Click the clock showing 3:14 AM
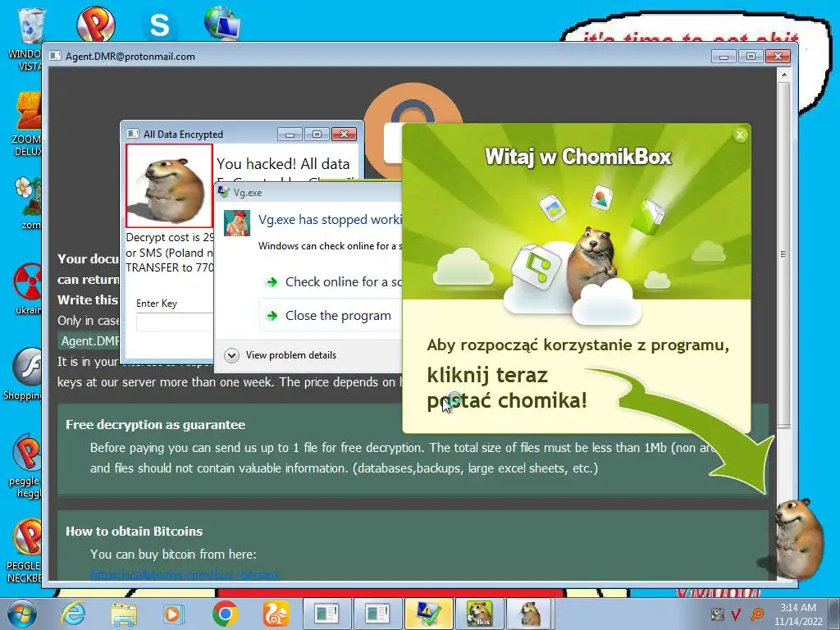The height and width of the screenshot is (630, 840). click(797, 608)
